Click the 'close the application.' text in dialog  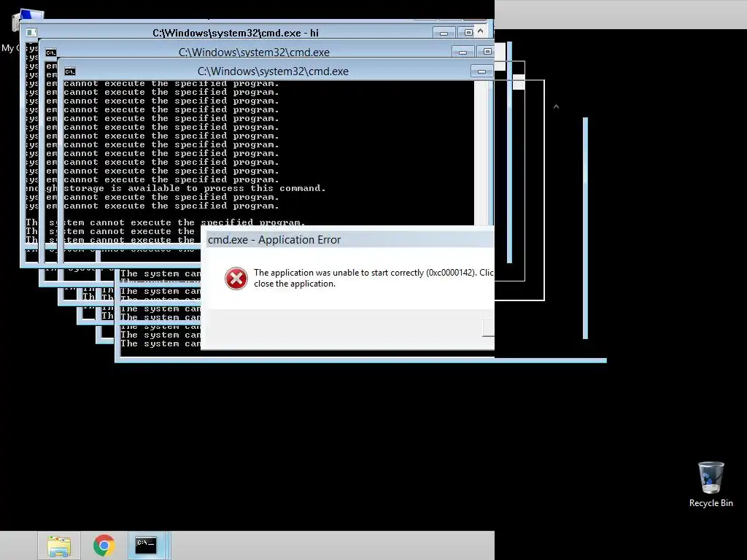coord(295,284)
